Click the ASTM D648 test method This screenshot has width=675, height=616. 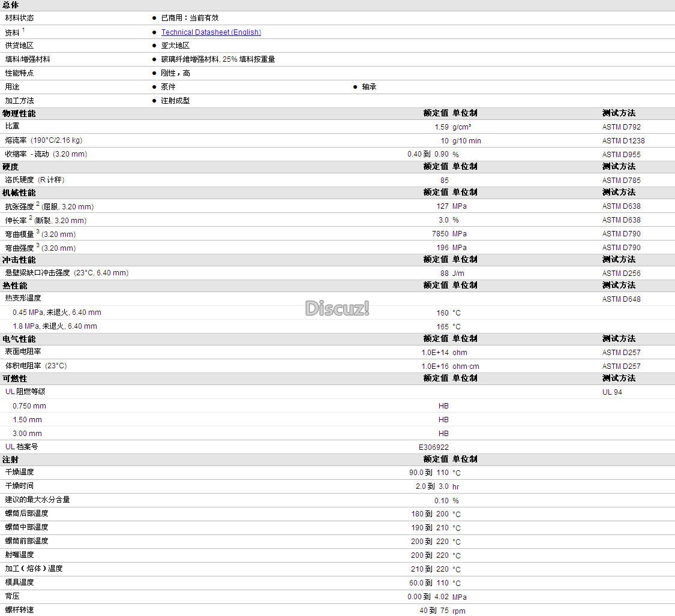click(621, 299)
